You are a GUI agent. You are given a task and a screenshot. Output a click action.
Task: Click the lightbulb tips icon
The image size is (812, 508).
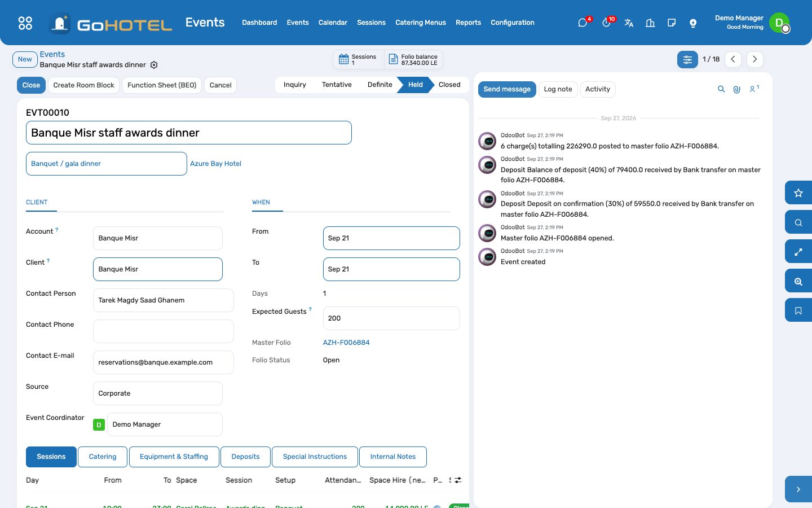[693, 23]
